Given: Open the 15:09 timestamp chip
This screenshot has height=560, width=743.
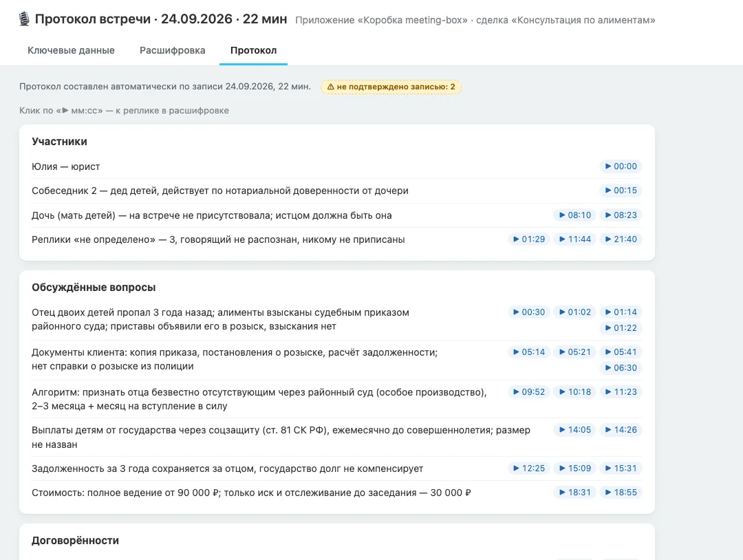Looking at the screenshot, I should pyautogui.click(x=574, y=468).
